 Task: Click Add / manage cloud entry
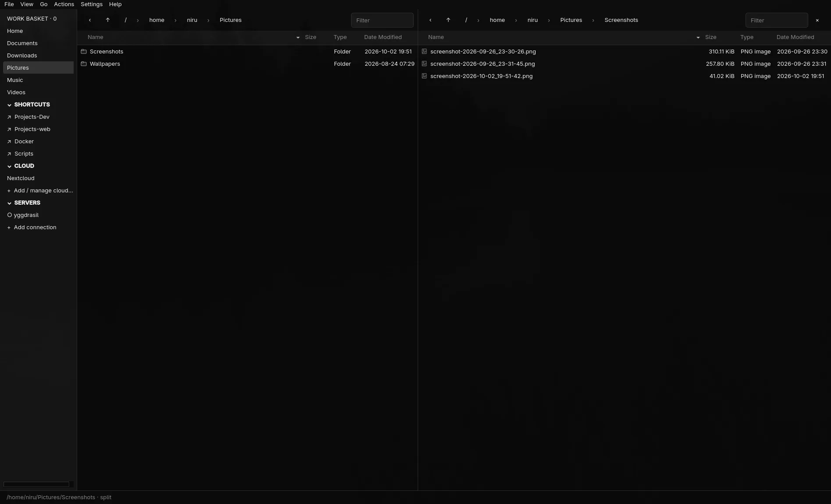click(x=40, y=191)
